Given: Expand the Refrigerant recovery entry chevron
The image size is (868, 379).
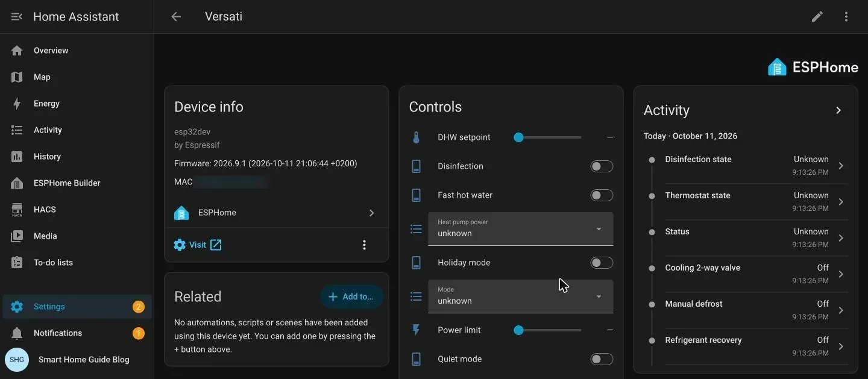Looking at the screenshot, I should (841, 346).
